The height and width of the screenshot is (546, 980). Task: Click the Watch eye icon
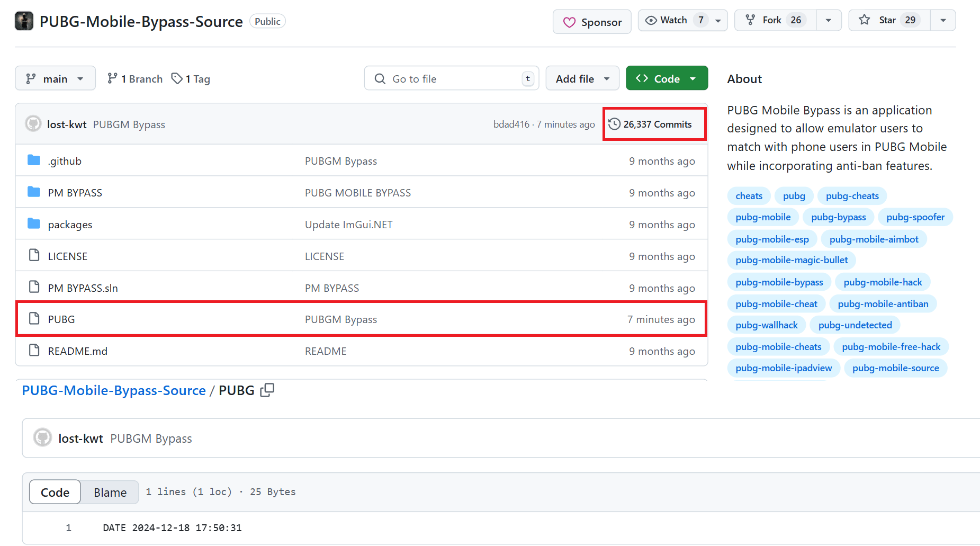point(651,20)
